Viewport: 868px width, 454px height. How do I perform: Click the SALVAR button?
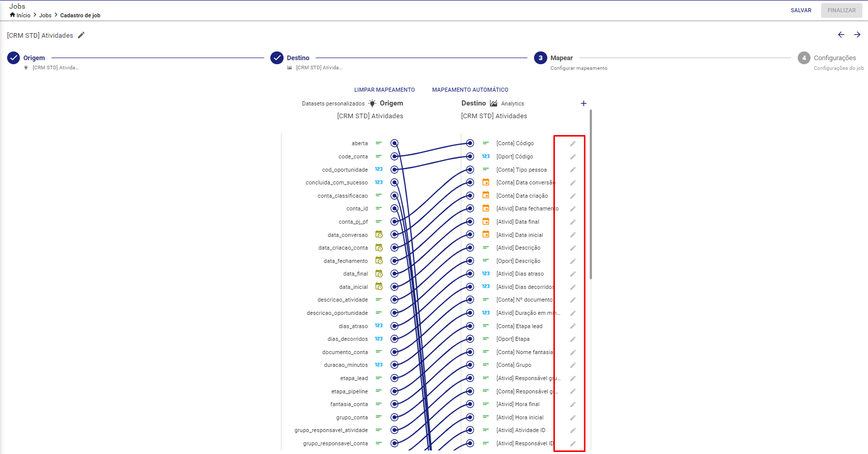click(x=801, y=10)
